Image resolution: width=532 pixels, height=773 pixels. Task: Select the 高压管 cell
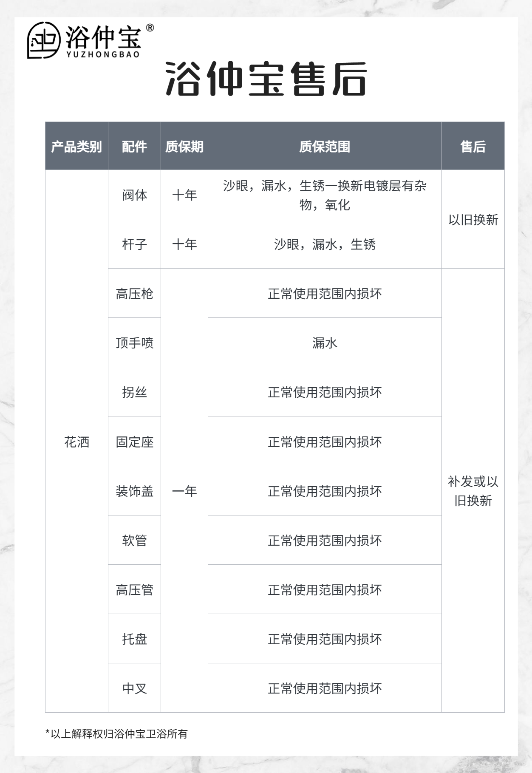coord(134,590)
